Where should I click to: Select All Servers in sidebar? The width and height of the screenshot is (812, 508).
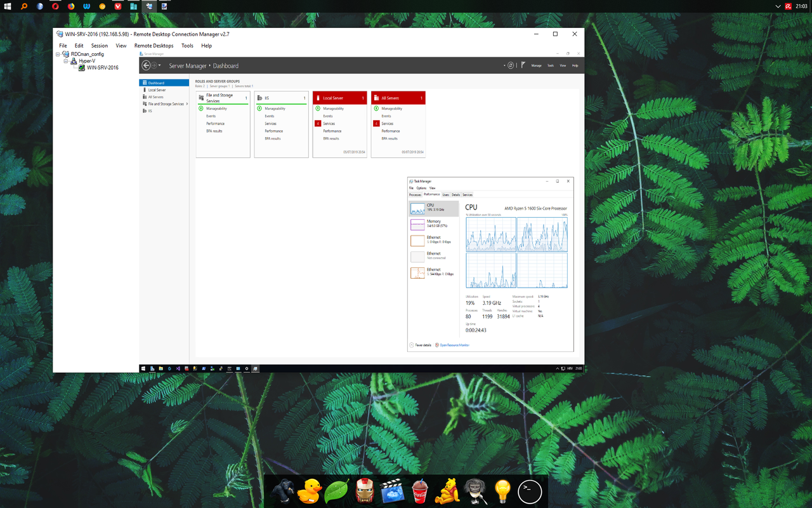164,97
